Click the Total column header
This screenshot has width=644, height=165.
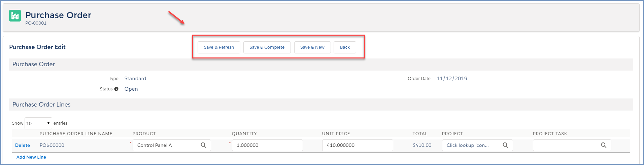pyautogui.click(x=420, y=133)
